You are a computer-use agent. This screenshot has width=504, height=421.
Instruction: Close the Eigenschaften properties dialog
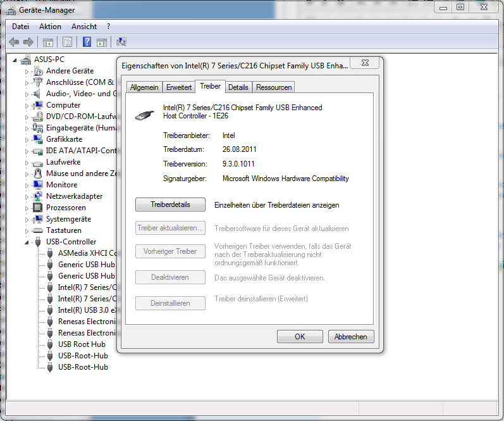coord(365,63)
